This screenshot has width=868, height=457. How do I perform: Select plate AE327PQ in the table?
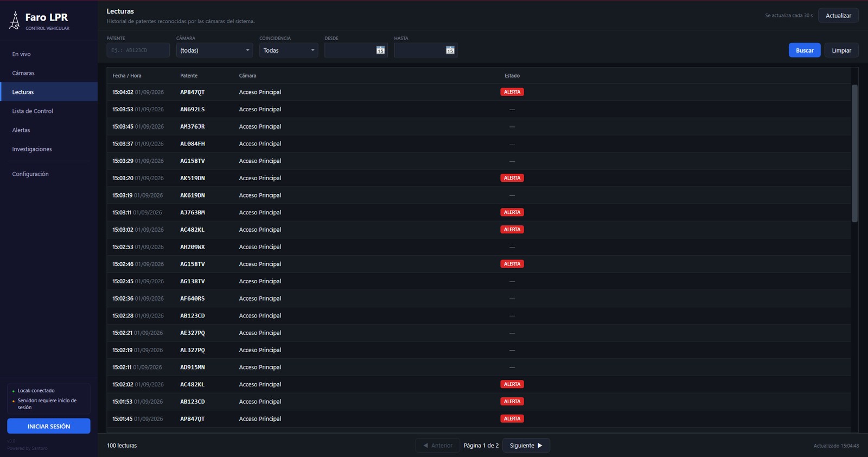coord(193,333)
